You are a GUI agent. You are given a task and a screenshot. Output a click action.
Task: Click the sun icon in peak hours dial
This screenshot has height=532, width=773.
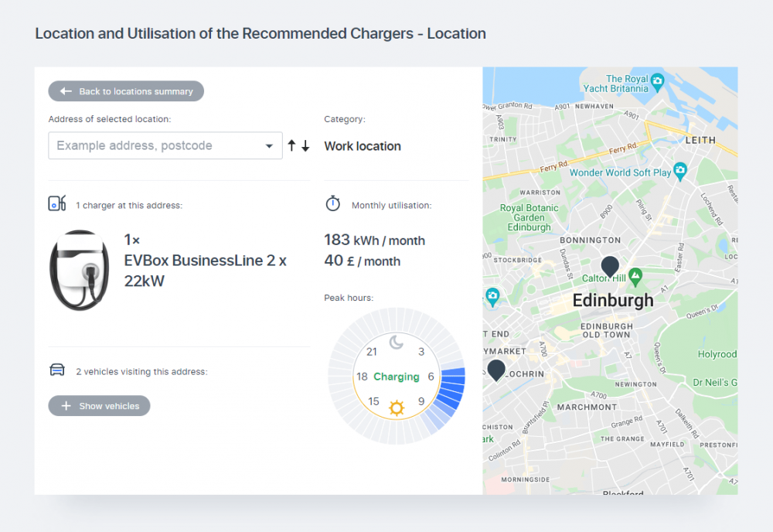point(397,408)
